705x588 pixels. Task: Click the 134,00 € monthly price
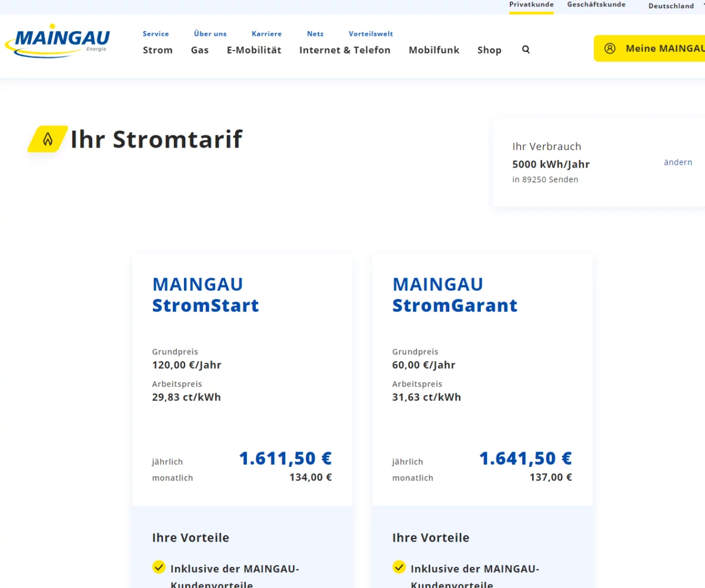click(x=310, y=477)
